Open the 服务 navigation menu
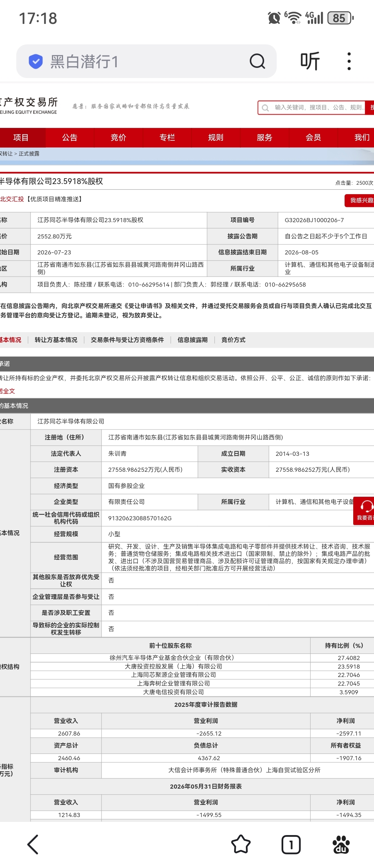 coord(265,138)
